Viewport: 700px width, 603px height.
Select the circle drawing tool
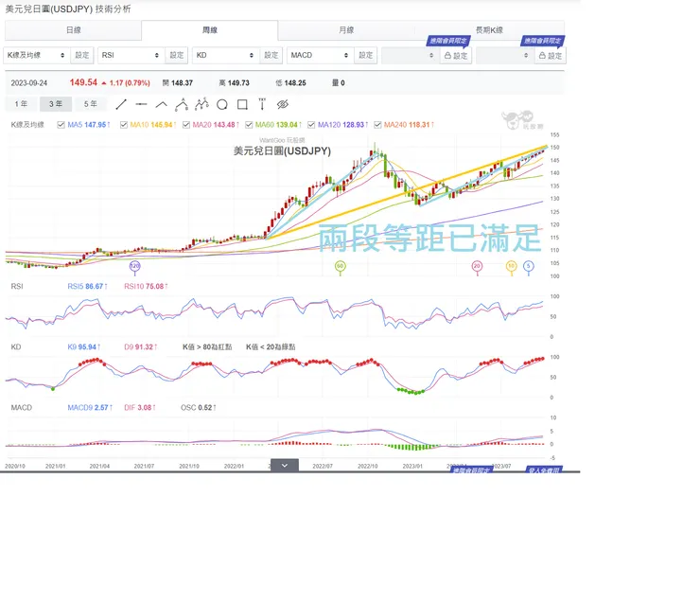[x=222, y=104]
